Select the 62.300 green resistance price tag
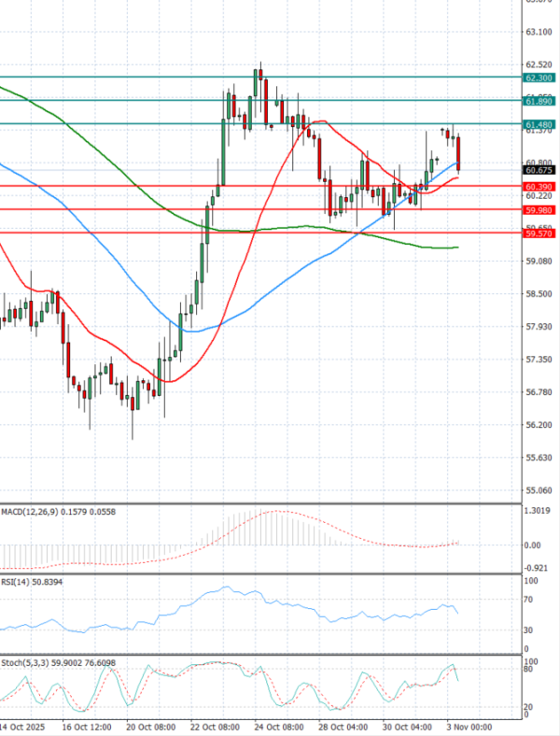560x736 pixels. [x=539, y=78]
